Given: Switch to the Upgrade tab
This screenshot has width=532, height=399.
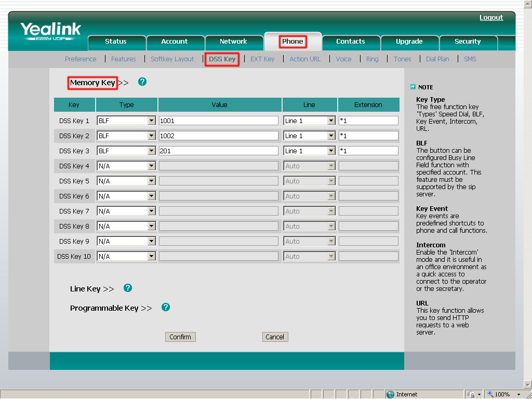Looking at the screenshot, I should (409, 42).
